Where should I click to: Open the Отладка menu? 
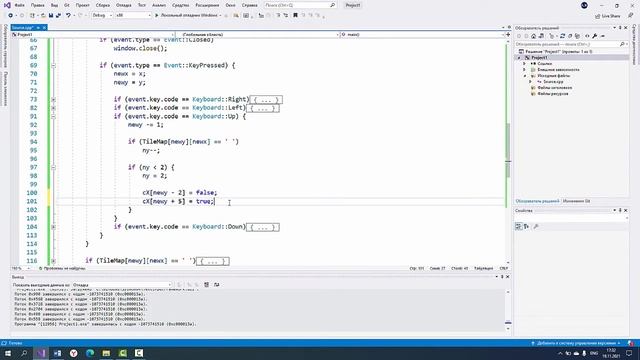click(x=123, y=5)
